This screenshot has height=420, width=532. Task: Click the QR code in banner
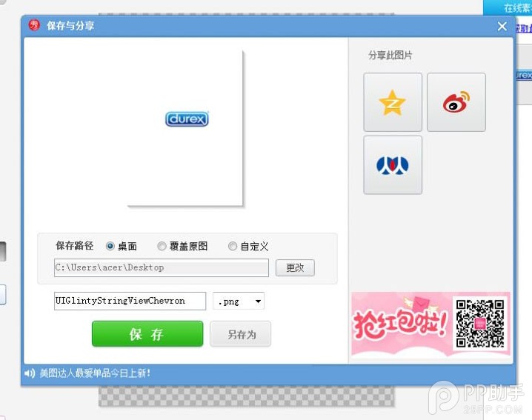pyautogui.click(x=479, y=323)
